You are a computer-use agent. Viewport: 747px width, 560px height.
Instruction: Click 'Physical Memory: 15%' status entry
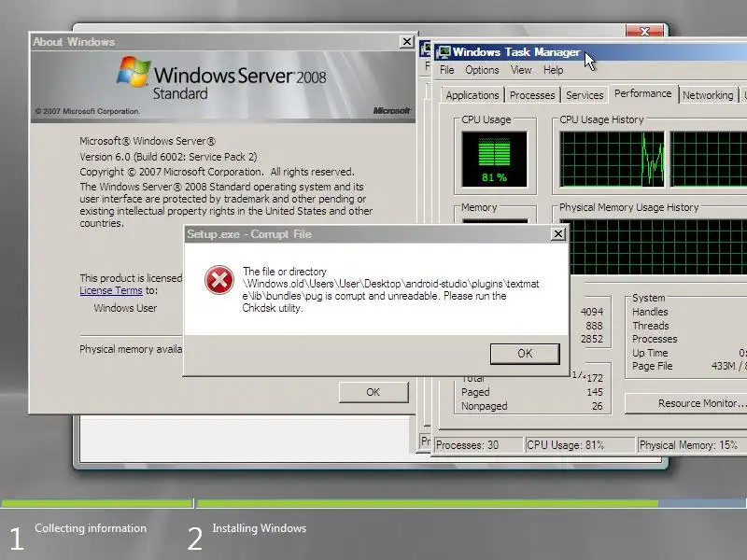click(x=692, y=445)
